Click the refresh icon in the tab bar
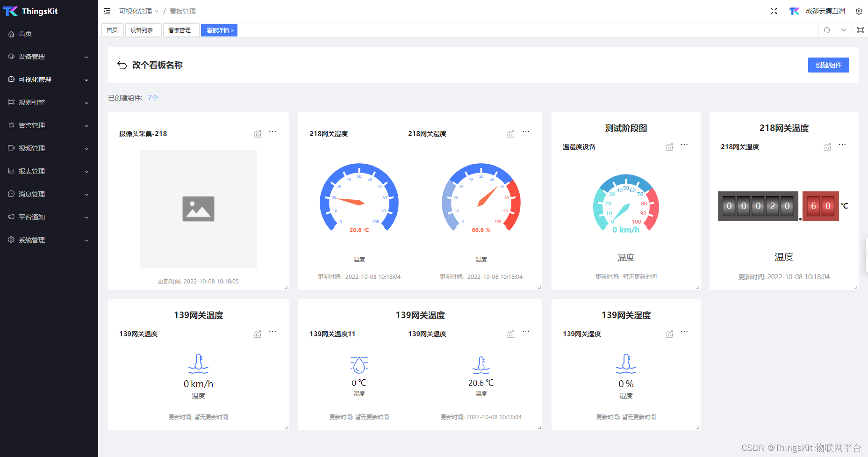 [827, 30]
